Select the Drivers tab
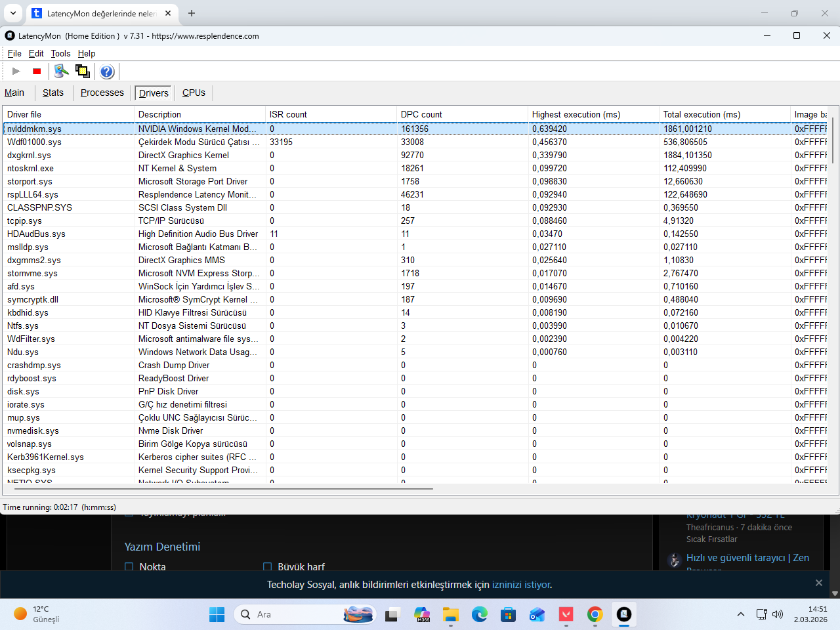This screenshot has height=630, width=840. pos(154,93)
